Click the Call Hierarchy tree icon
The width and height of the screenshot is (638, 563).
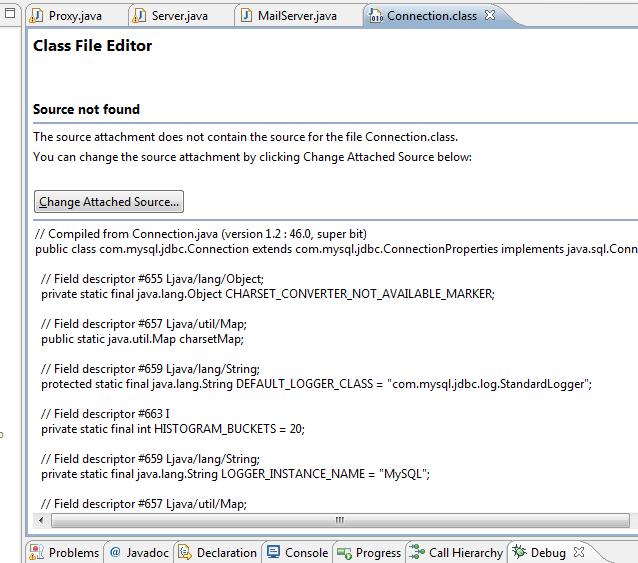(x=417, y=552)
